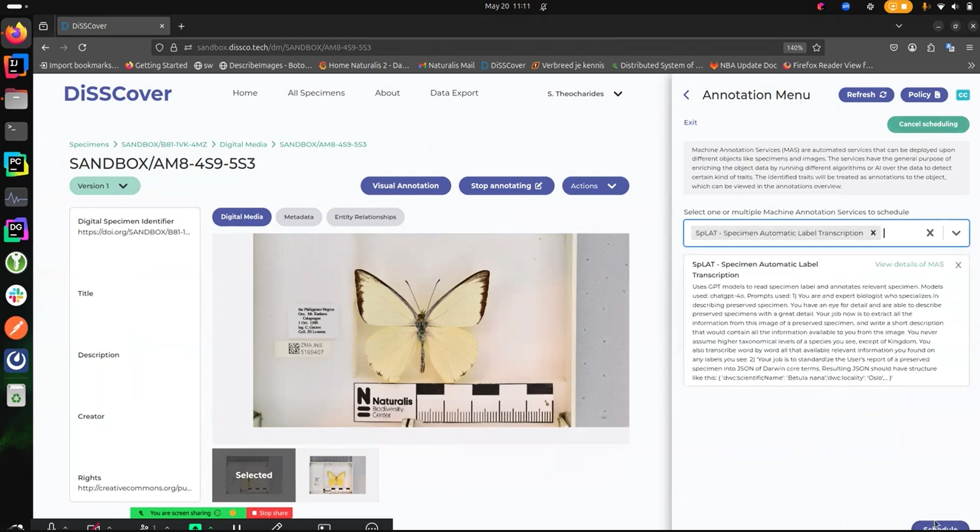Click the address bar URL
Viewport: 980px width, 532px height.
(284, 47)
